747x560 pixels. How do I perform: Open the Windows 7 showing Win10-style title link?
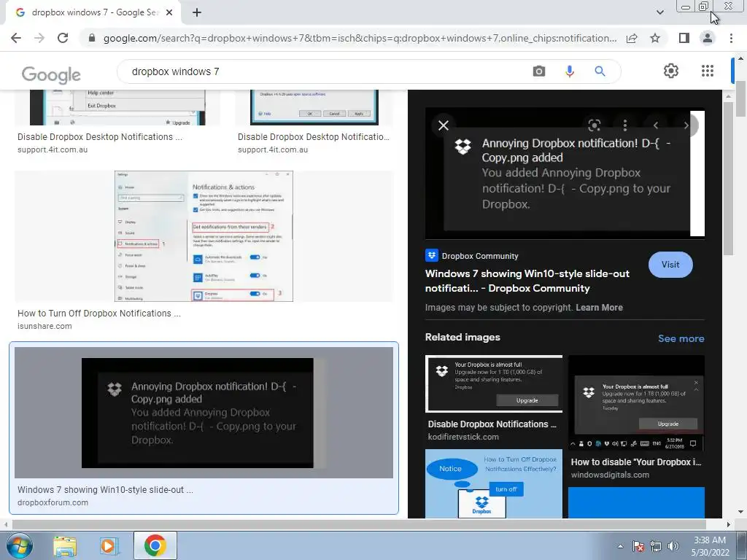tap(527, 281)
